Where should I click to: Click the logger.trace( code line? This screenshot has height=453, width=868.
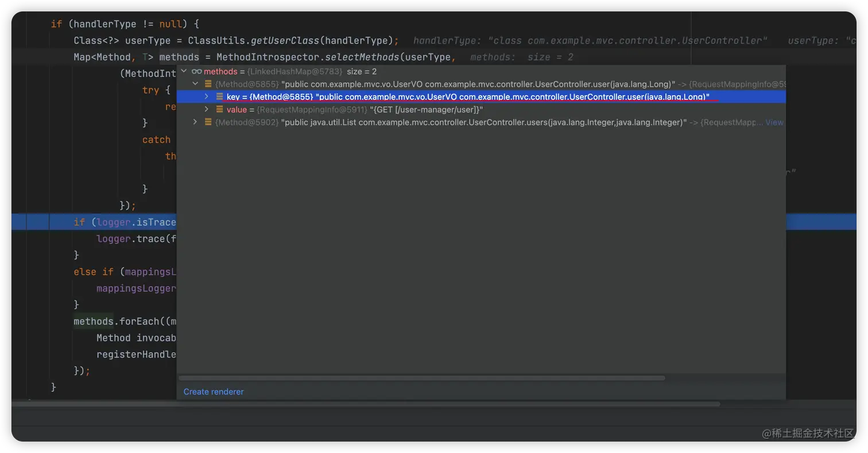136,239
